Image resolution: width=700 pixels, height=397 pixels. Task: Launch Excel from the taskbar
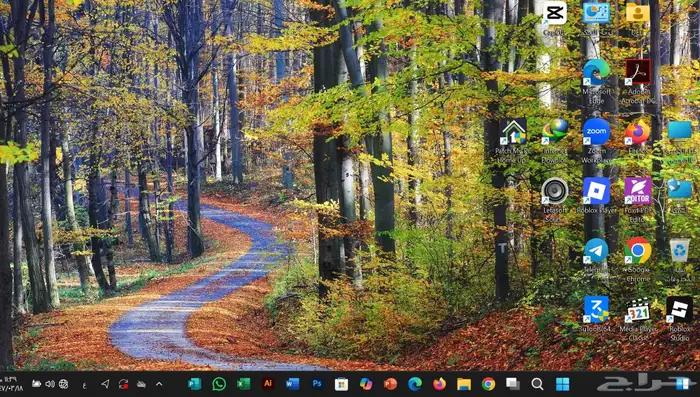243,384
